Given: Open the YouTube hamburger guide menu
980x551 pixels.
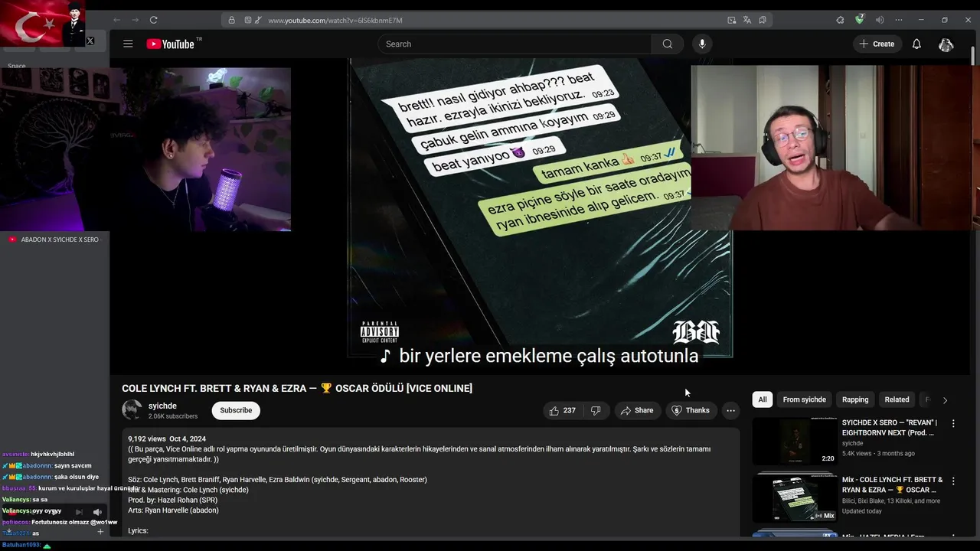Looking at the screenshot, I should pos(128,44).
